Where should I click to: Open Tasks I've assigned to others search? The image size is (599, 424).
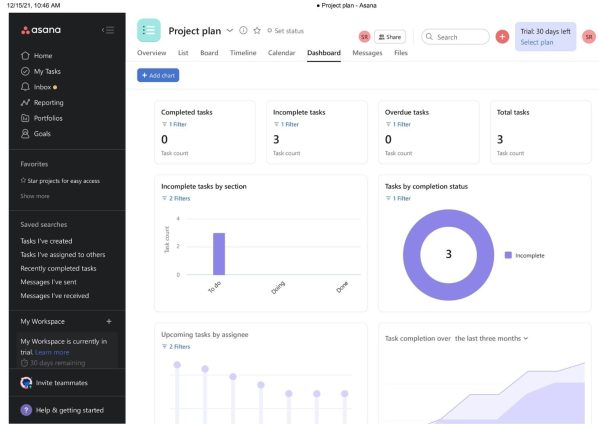[x=63, y=255]
